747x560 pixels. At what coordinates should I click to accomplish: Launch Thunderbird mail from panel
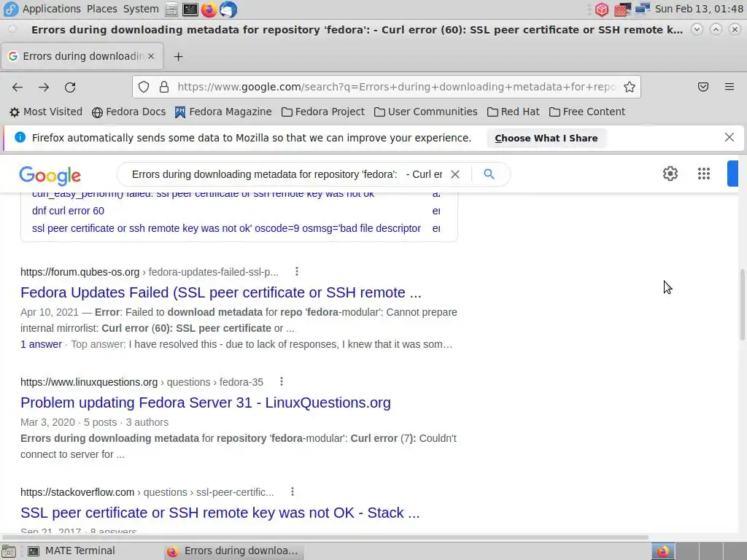tap(228, 9)
